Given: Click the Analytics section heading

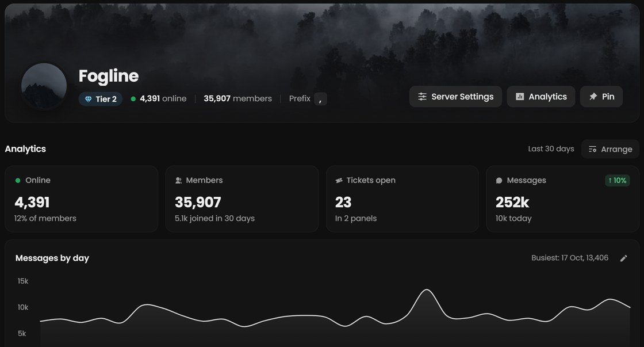Looking at the screenshot, I should 25,149.
